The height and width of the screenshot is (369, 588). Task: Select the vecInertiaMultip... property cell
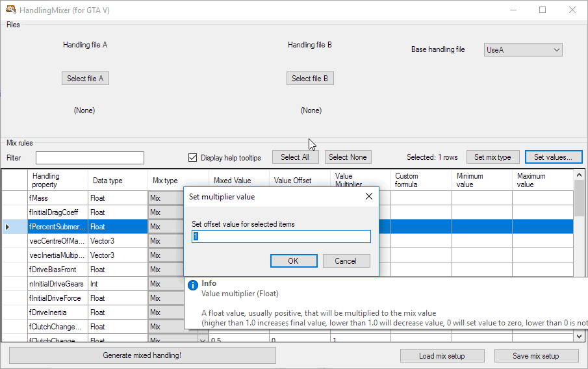58,255
